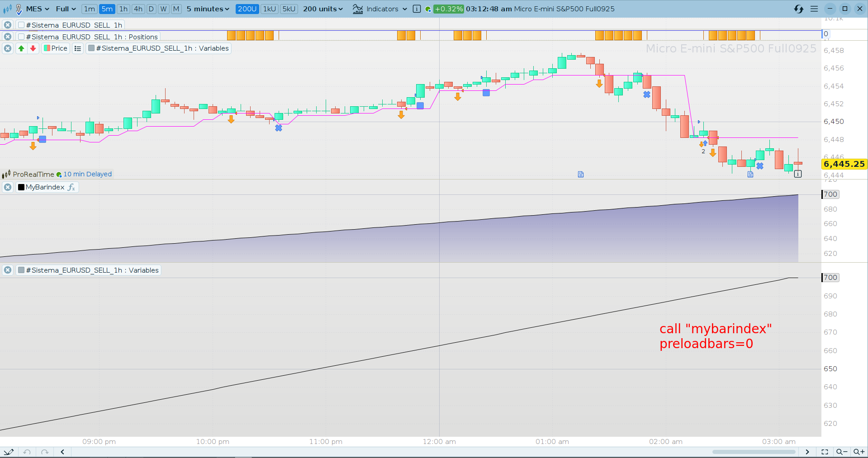Click the drawing tools pencil icon
This screenshot has width=868, height=458.
9,452
